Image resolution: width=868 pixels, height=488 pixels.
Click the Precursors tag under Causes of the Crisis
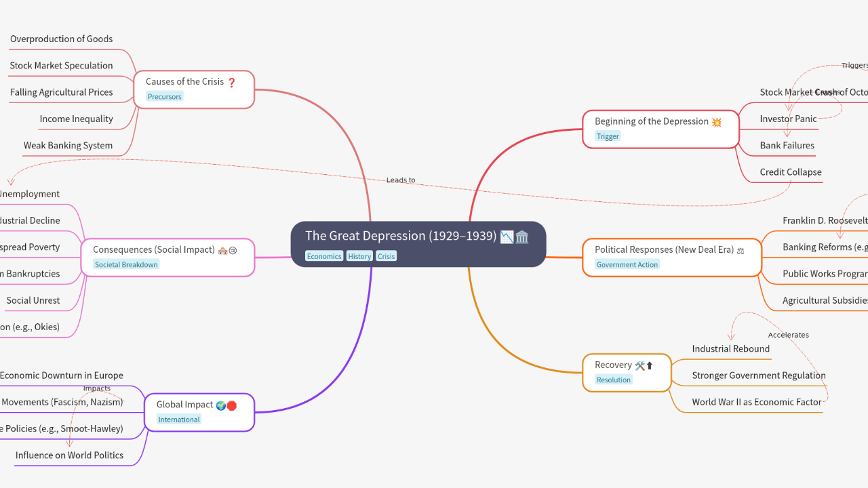pos(165,97)
